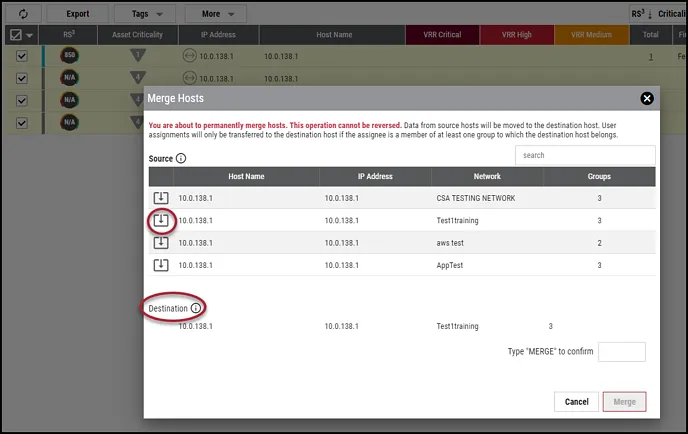Click groups value 2 for aws test

599,243
